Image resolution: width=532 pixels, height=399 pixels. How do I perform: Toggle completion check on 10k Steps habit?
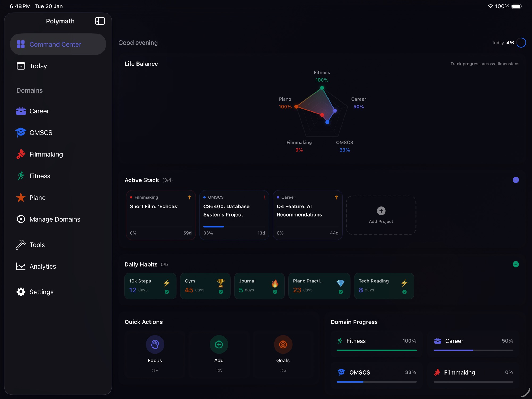pos(167,292)
